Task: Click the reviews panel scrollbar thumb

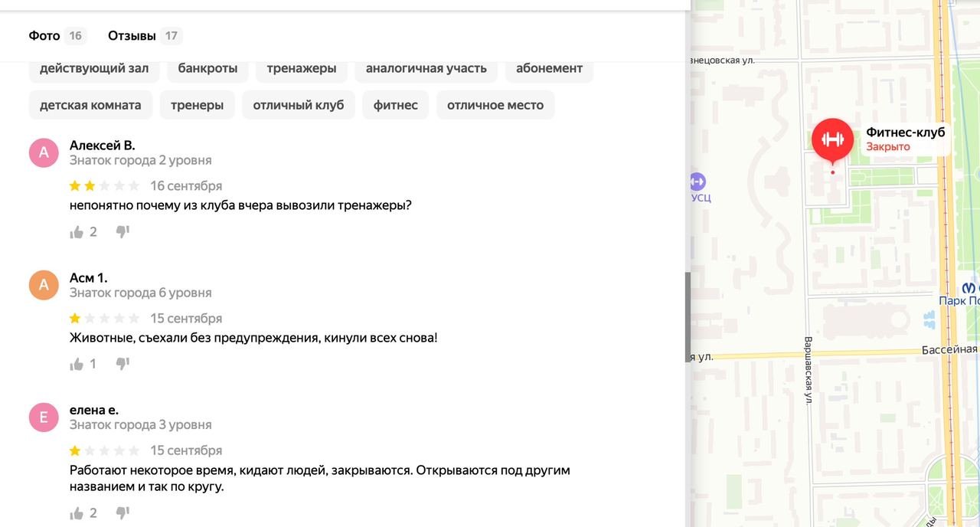Action: 688,316
